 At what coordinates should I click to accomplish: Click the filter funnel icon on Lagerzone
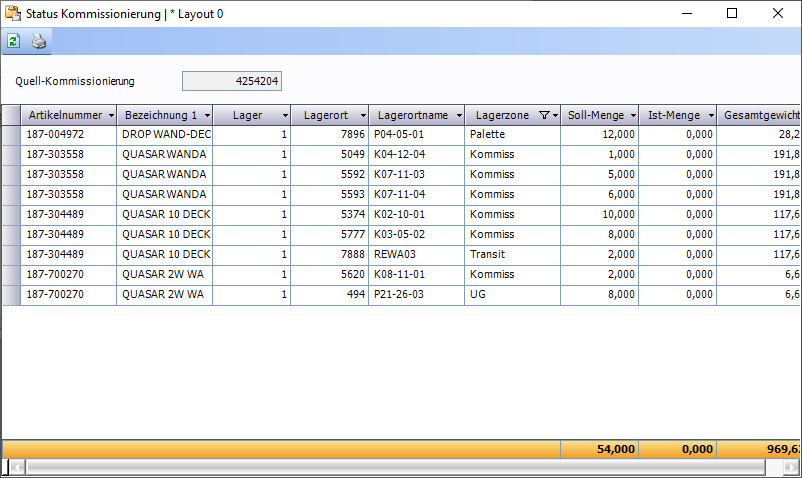(x=543, y=115)
